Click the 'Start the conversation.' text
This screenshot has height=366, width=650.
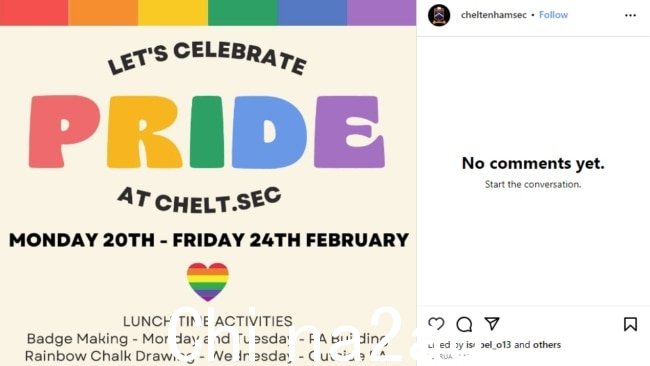click(533, 184)
